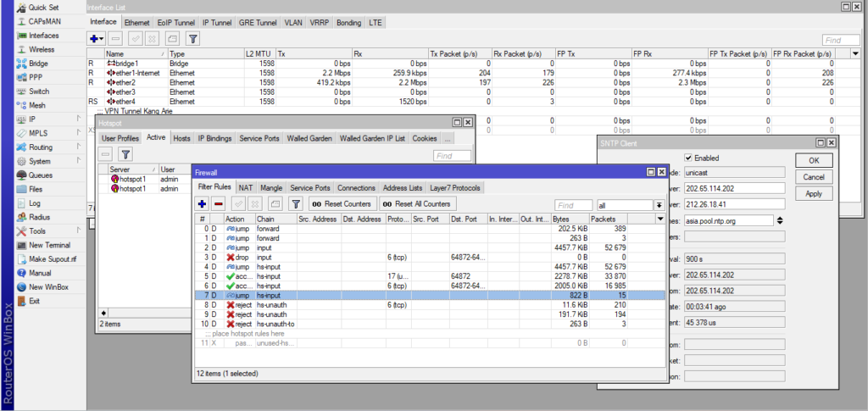
Task: Open column dropdown arrow in Interface List header
Action: click(856, 53)
